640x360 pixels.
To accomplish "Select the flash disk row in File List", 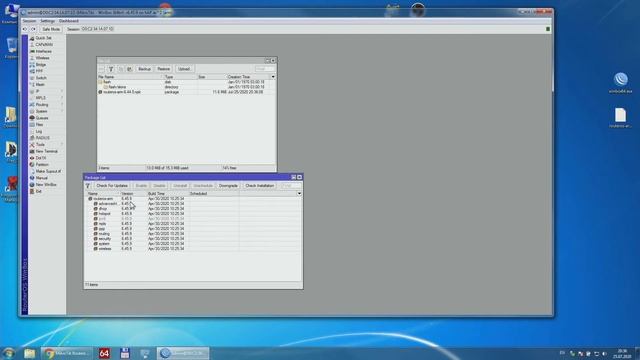I will (x=187, y=82).
